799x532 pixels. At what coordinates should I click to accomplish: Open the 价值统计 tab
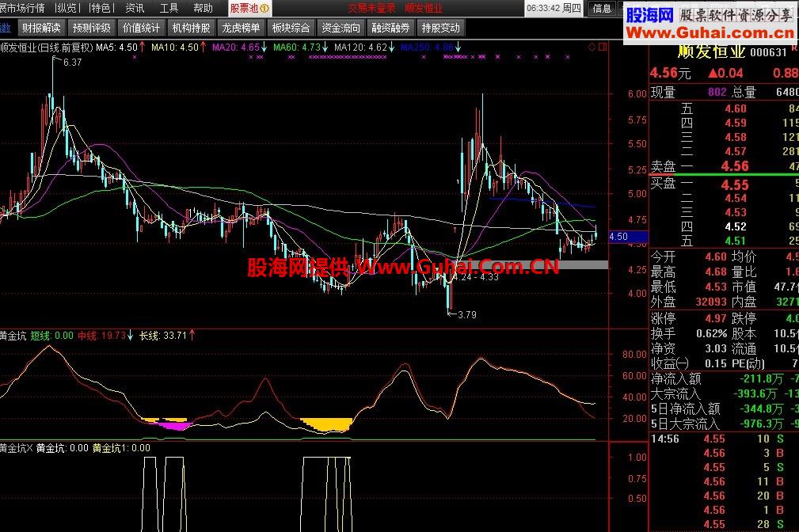tap(141, 28)
